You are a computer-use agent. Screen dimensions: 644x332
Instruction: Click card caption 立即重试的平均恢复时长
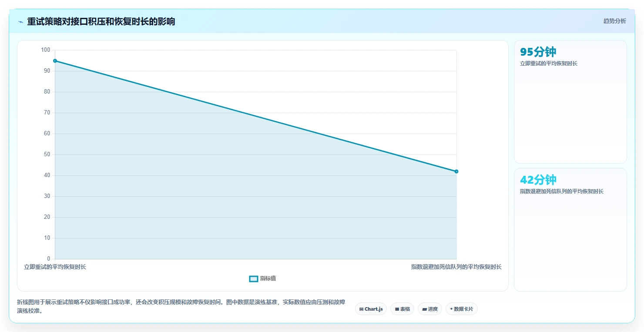coord(549,64)
